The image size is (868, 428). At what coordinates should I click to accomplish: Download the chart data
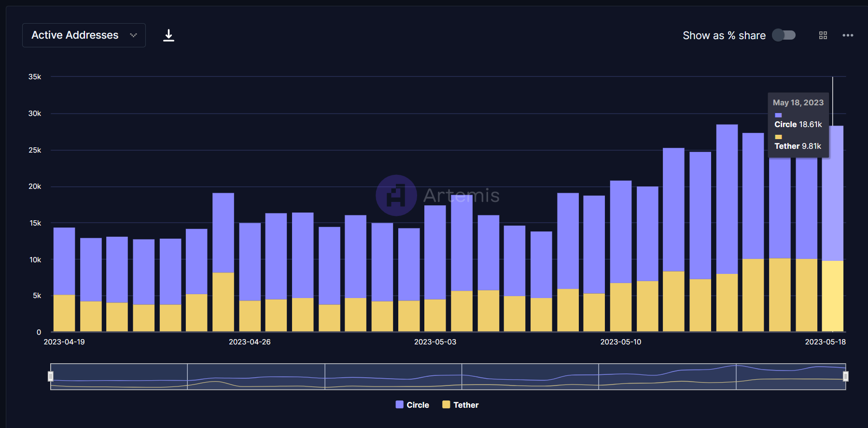pyautogui.click(x=168, y=35)
